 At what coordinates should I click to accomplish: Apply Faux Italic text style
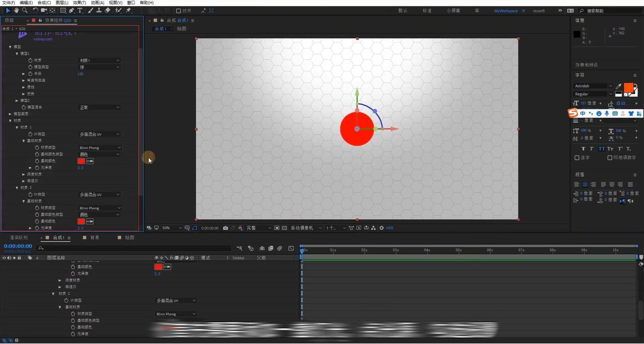pyautogui.click(x=592, y=149)
